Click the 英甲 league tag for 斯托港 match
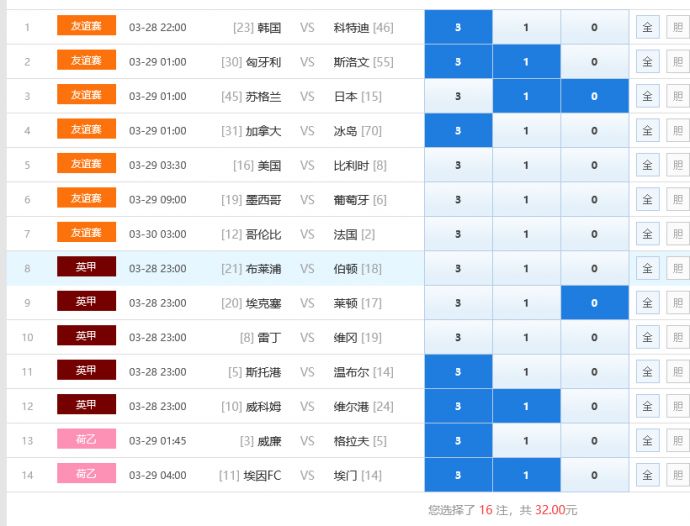 pyautogui.click(x=86, y=371)
